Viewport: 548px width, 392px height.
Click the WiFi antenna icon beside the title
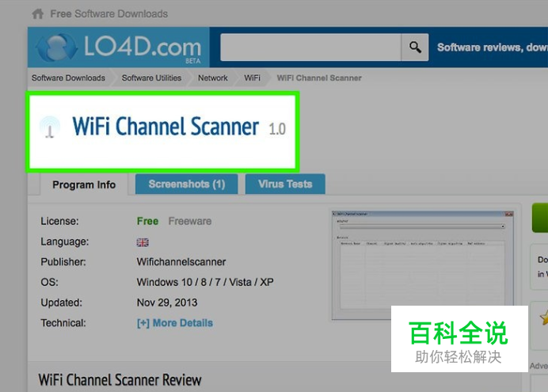coord(50,127)
